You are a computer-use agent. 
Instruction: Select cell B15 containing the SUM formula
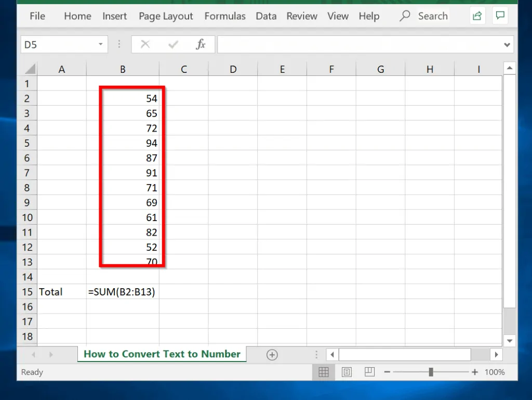pos(123,292)
